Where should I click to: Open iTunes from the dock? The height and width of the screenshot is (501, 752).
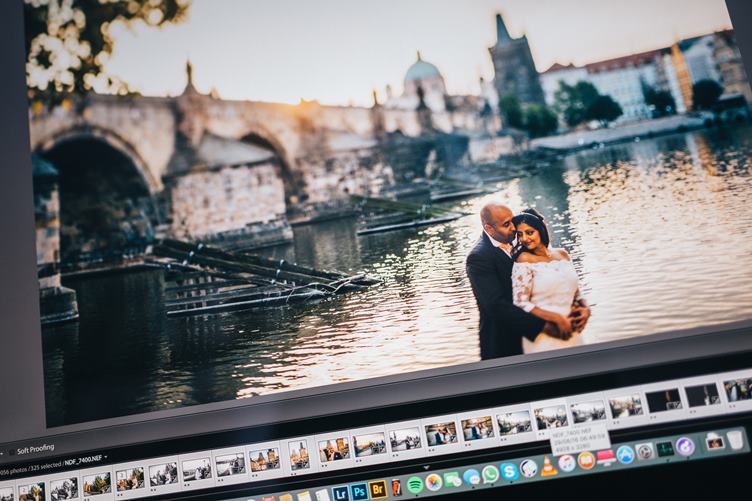click(x=566, y=463)
